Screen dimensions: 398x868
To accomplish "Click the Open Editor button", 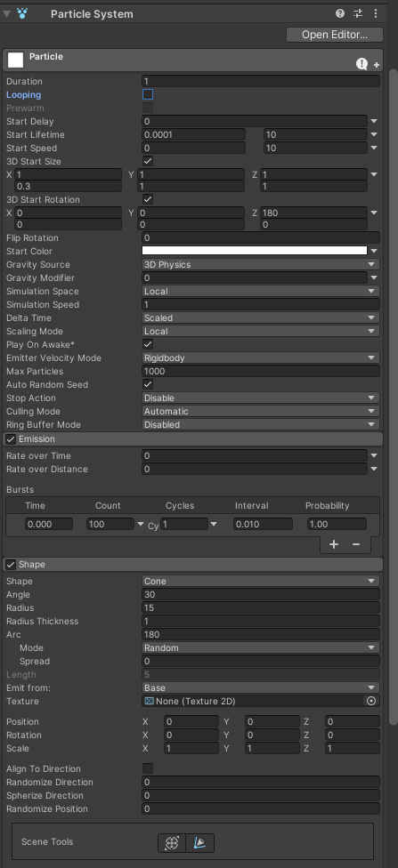I will click(x=334, y=35).
